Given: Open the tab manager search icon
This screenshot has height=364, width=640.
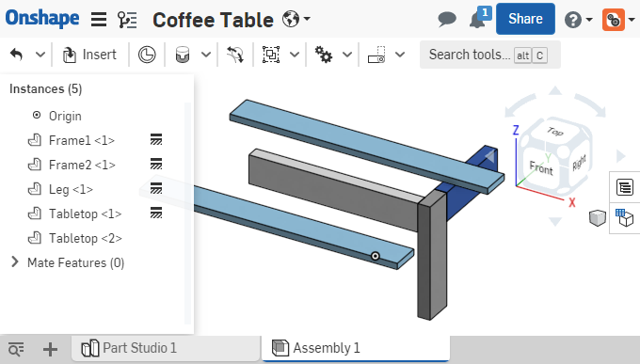Looking at the screenshot, I should [x=16, y=349].
